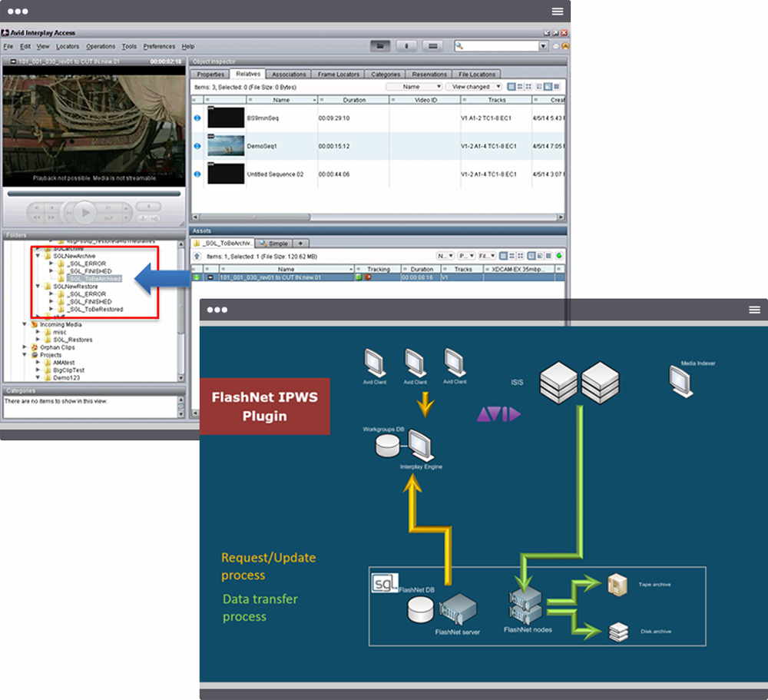Image resolution: width=768 pixels, height=700 pixels.
Task: Open the Preferences menu
Action: pyautogui.click(x=159, y=47)
